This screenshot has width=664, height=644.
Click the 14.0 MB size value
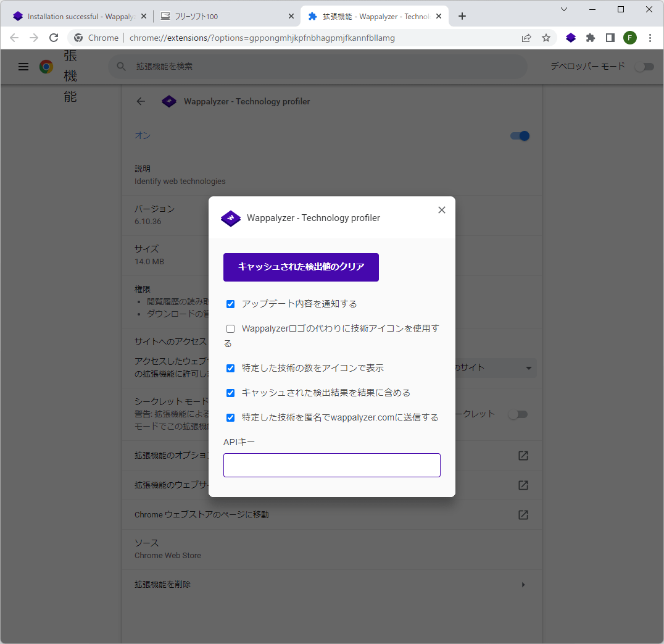149,262
